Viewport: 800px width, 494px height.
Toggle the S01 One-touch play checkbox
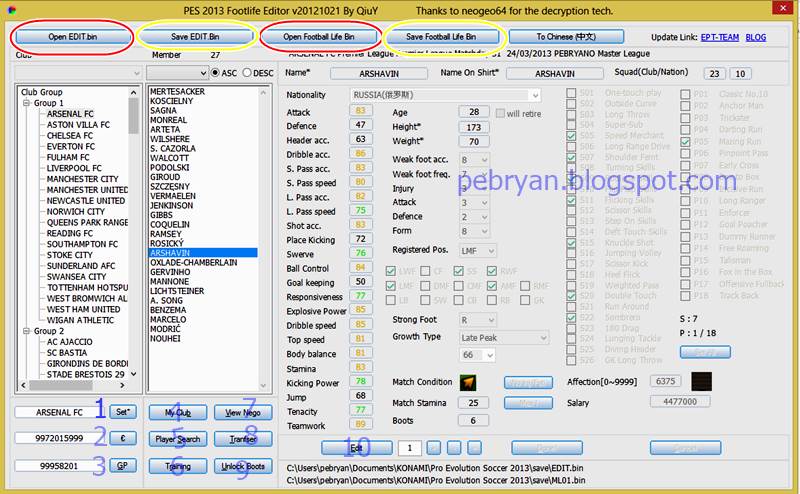point(571,93)
